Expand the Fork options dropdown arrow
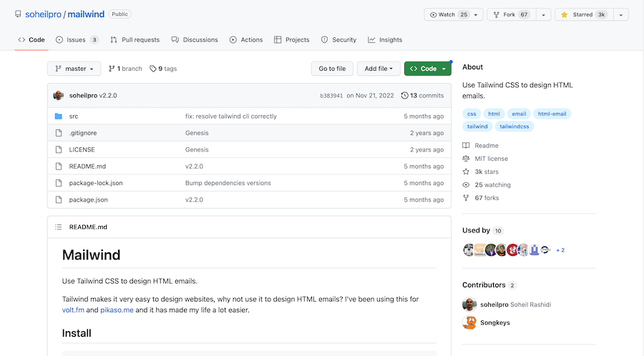This screenshot has height=356, width=644. pyautogui.click(x=544, y=14)
